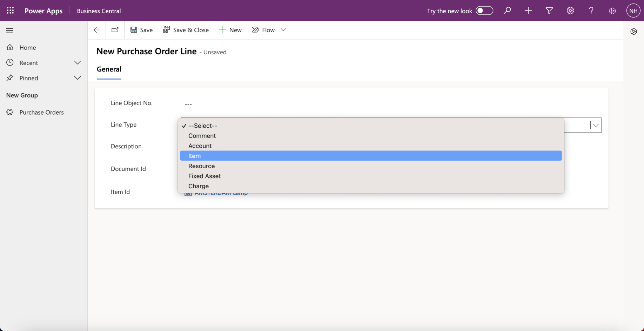This screenshot has width=644, height=331.
Task: Select the --Select-- option
Action: 371,126
